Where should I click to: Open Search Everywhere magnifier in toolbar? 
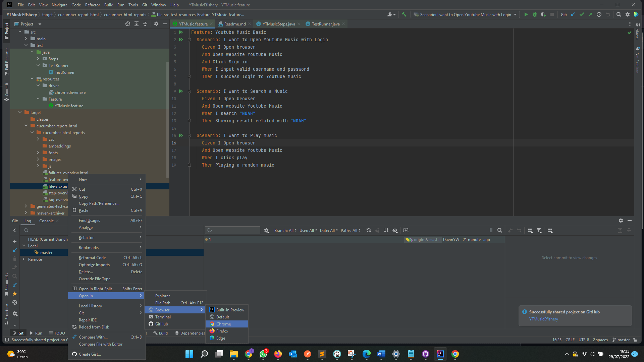coord(619,14)
